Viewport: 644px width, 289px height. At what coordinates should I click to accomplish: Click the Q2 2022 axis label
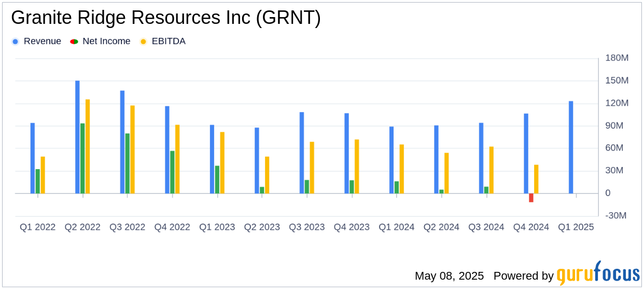(x=82, y=227)
